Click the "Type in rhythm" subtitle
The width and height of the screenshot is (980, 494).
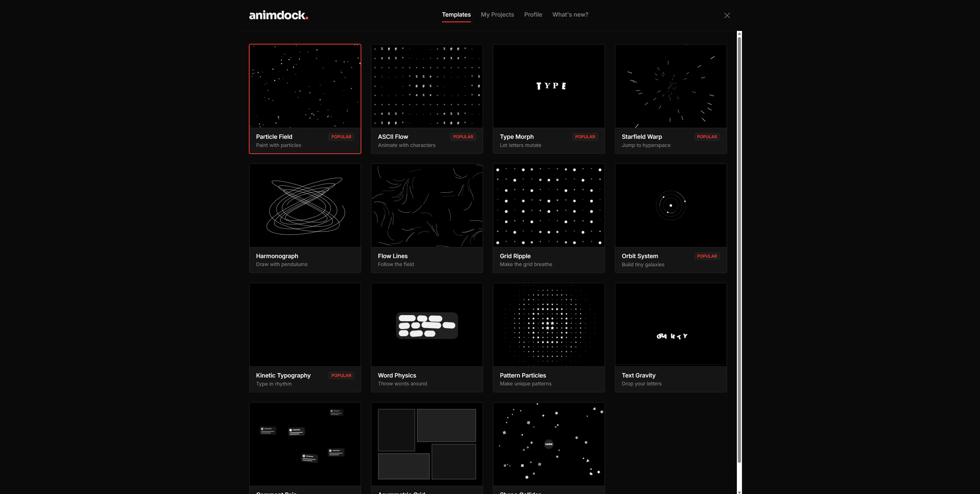click(274, 384)
